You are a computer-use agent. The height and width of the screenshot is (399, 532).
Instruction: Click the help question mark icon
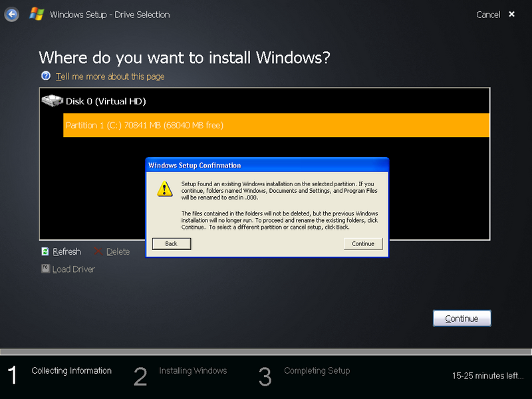(46, 76)
